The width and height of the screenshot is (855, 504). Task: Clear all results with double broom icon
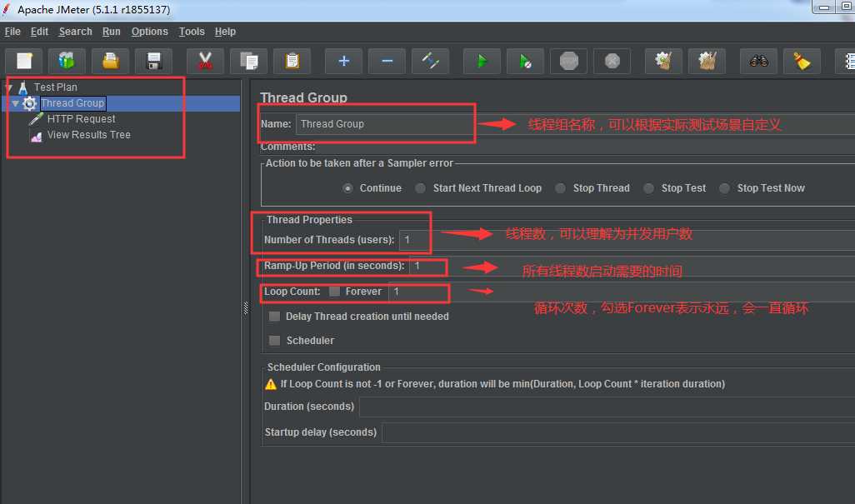pos(707,61)
